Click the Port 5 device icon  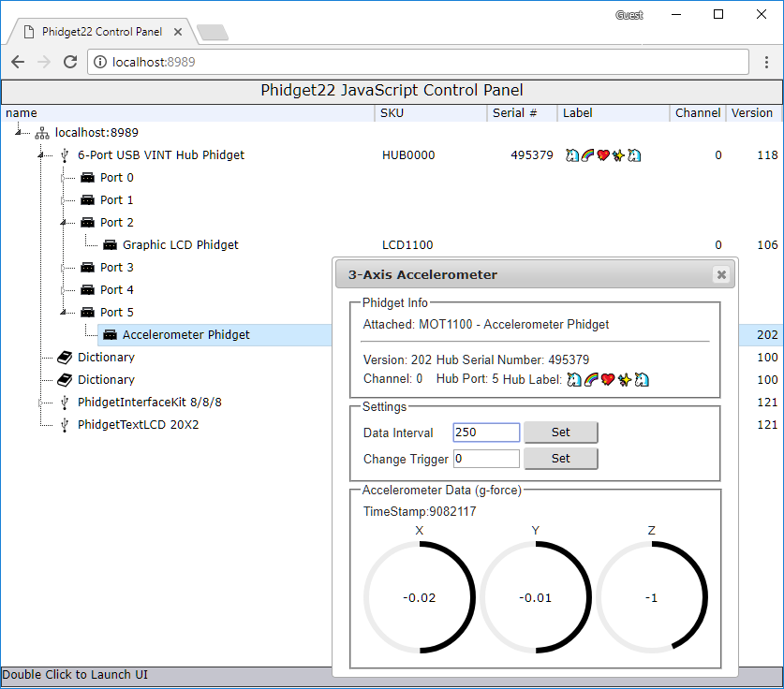tap(87, 313)
